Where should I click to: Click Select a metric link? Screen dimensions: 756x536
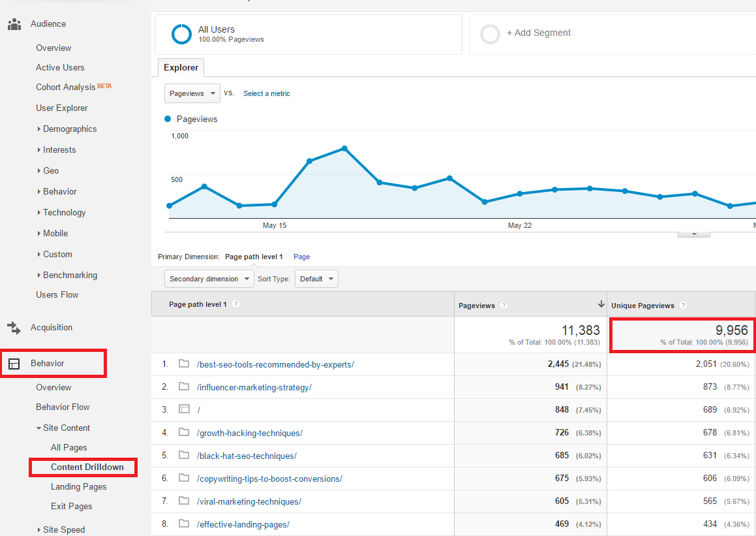(x=266, y=93)
